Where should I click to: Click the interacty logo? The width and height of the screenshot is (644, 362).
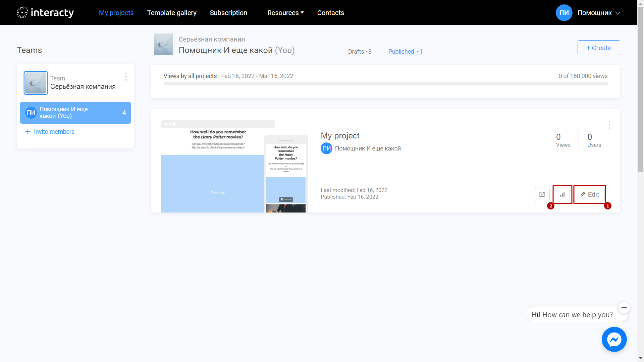(x=45, y=13)
